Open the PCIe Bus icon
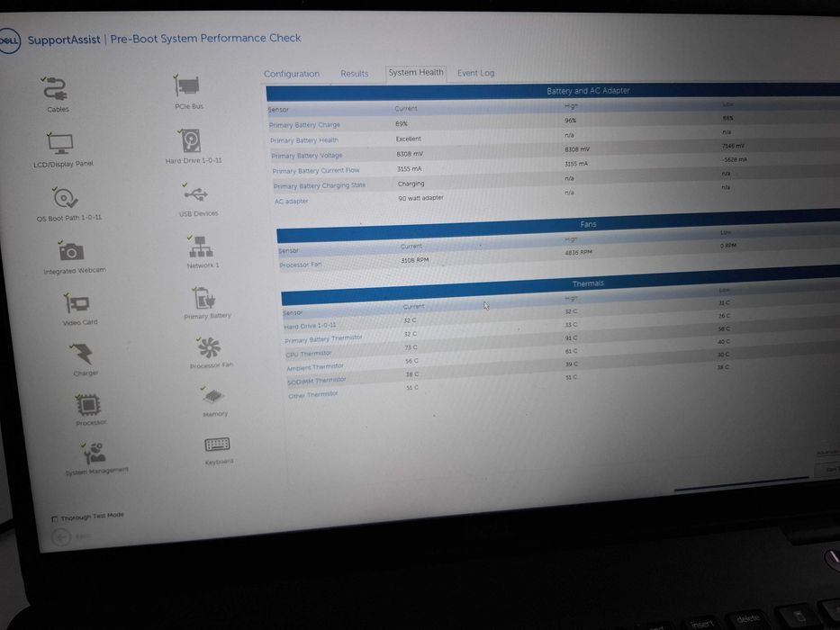This screenshot has height=630, width=840. (x=187, y=85)
